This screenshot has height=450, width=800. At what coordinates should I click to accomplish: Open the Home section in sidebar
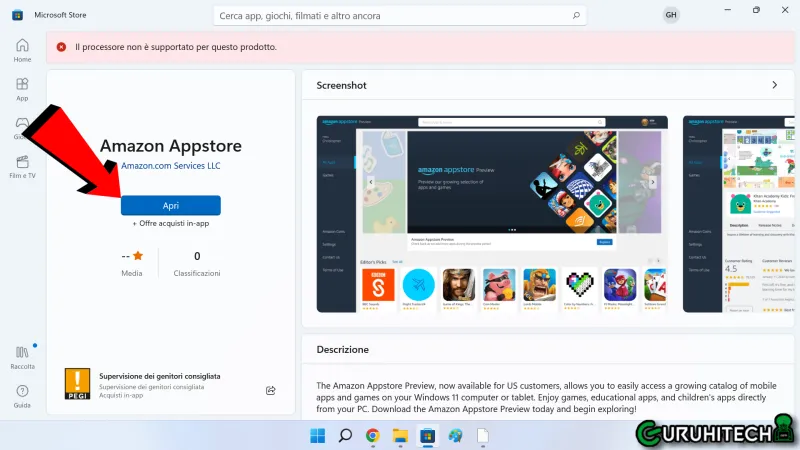coord(22,50)
